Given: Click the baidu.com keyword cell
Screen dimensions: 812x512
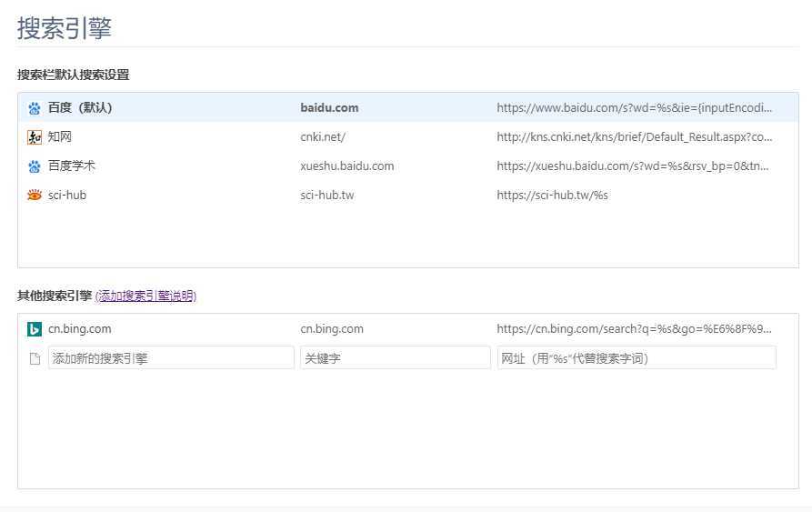Looking at the screenshot, I should (329, 107).
